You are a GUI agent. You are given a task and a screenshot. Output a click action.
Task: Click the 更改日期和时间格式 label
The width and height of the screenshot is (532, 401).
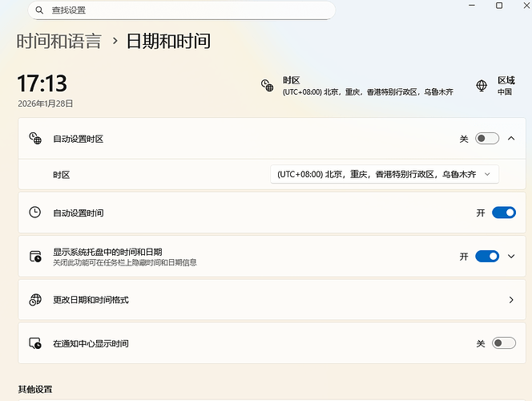pyautogui.click(x=91, y=300)
